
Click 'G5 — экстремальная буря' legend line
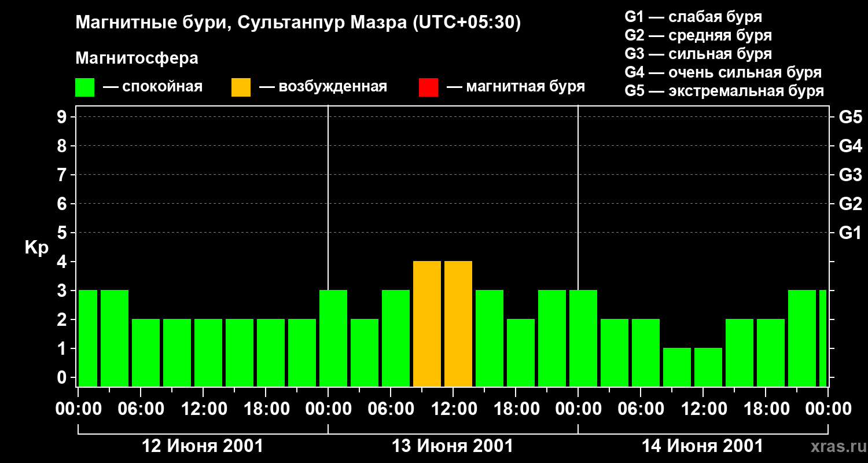(724, 91)
